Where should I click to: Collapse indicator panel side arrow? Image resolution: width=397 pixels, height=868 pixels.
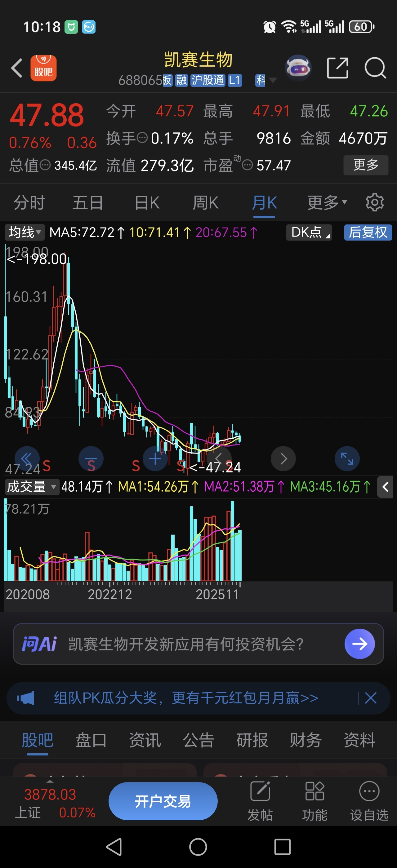point(385,487)
